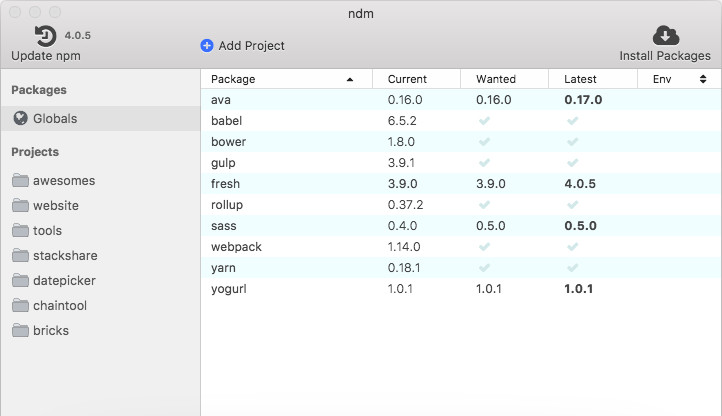Toggle the Package column sort arrow
The image size is (722, 416).
(350, 79)
